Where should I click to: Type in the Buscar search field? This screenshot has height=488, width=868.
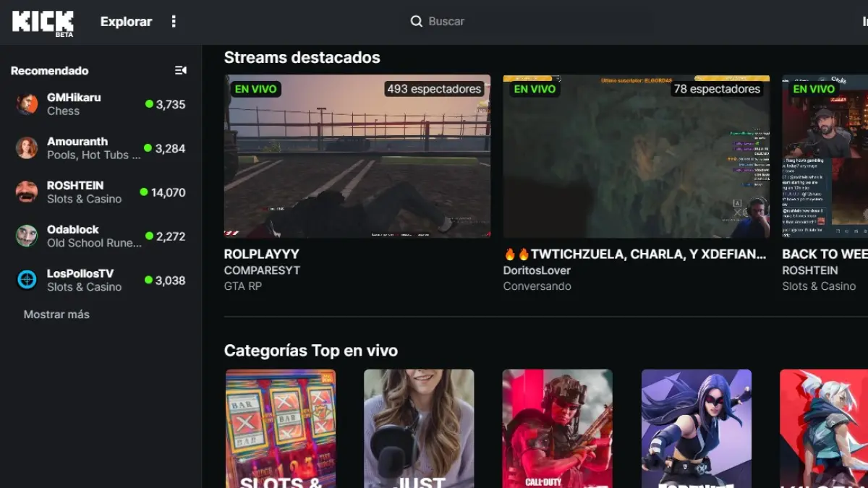tap(506, 22)
